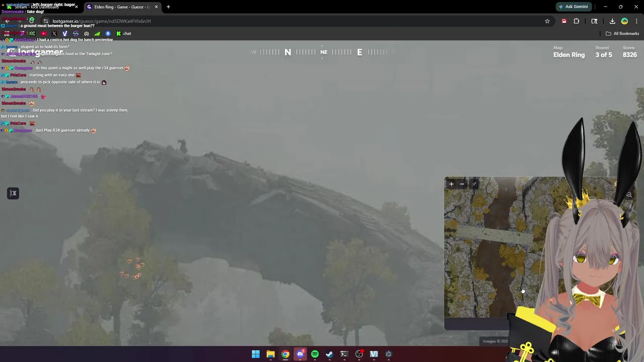
Task: Open the YouTube bookmark icon
Action: pyautogui.click(x=44, y=34)
